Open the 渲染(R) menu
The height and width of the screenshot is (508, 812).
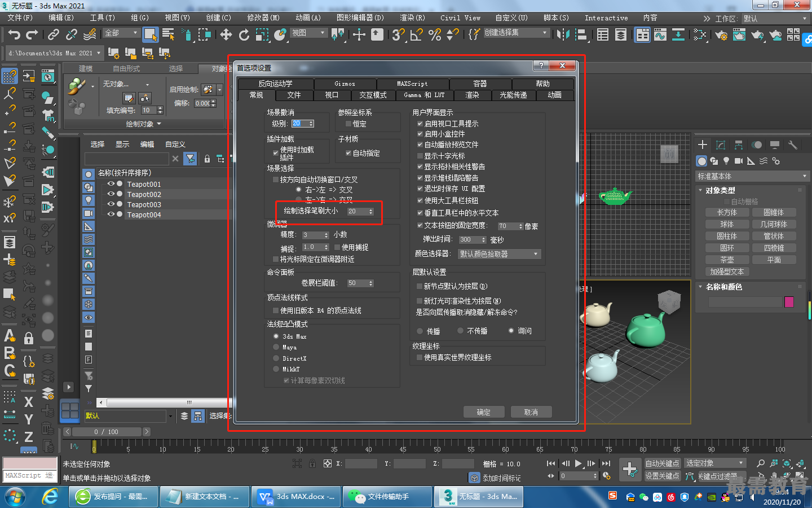click(412, 18)
